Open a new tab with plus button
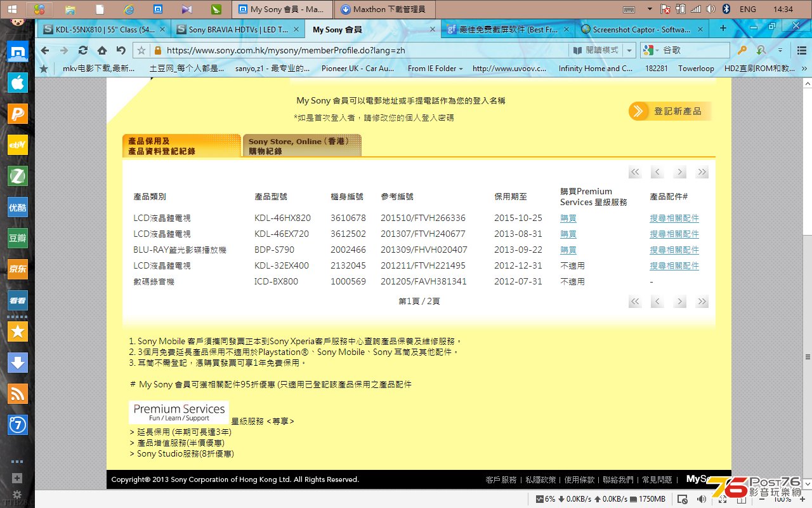Screen dimensions: 812x508 (723, 29)
